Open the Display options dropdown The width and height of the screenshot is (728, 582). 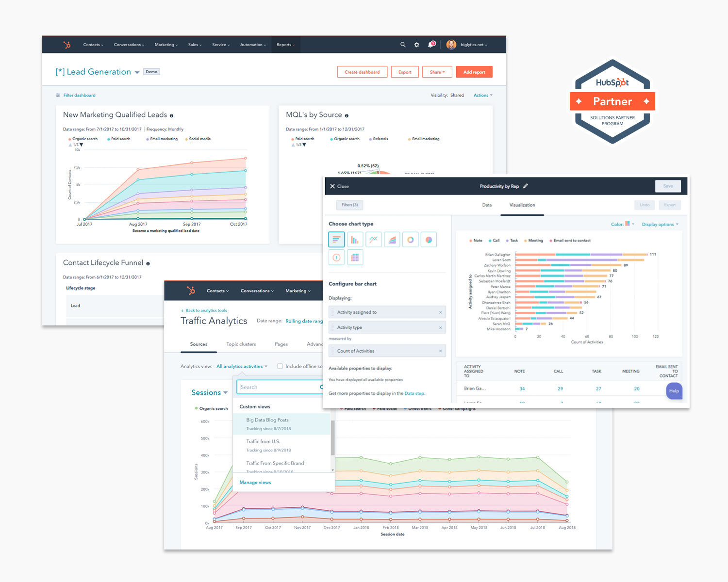(x=660, y=224)
